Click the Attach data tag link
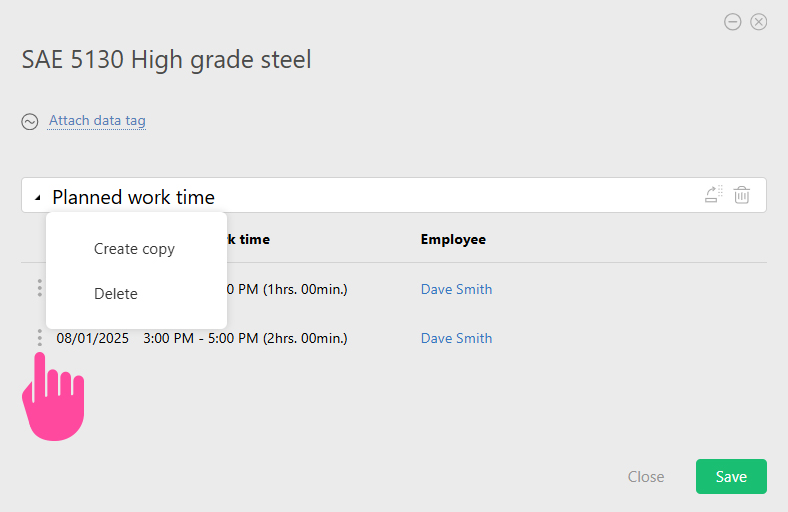The height and width of the screenshot is (512, 788). (x=97, y=121)
